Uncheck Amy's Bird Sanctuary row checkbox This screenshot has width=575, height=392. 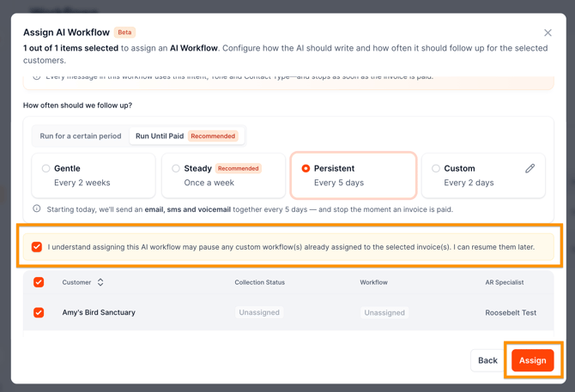(x=39, y=312)
